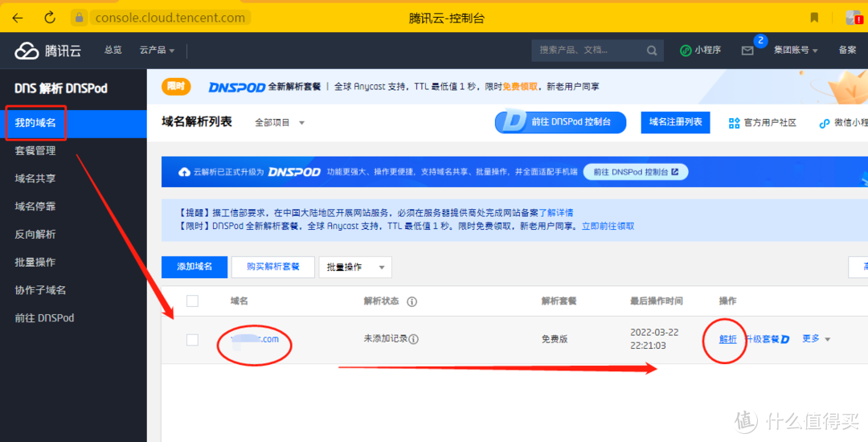
Task: Click the Tencent Cloud logo
Action: click(x=47, y=51)
